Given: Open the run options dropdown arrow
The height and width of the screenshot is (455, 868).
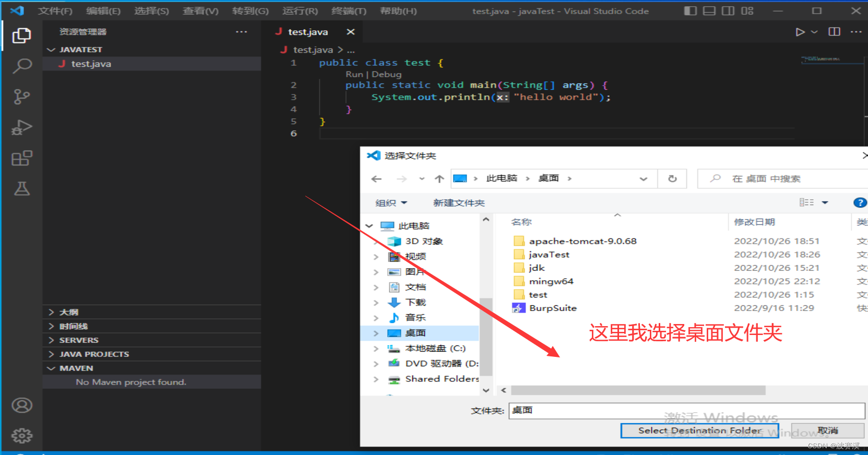Looking at the screenshot, I should [814, 32].
